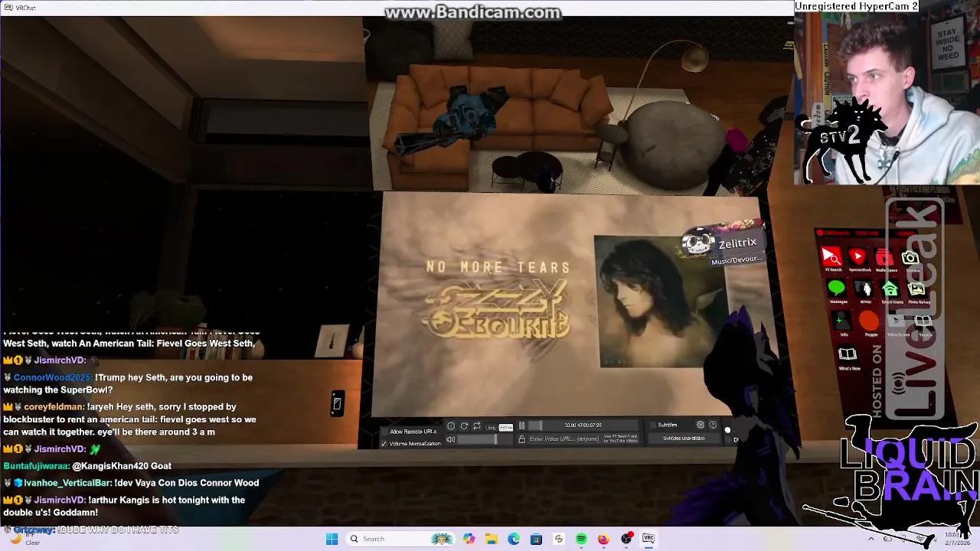Open the Mirror app icon
This screenshot has height=551, width=980.
pos(865,290)
